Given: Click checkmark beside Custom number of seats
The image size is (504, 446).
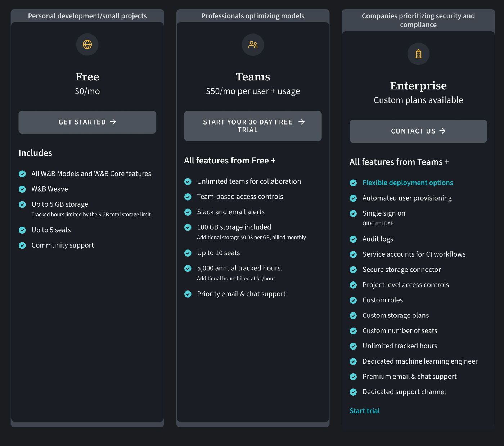Looking at the screenshot, I should (354, 331).
